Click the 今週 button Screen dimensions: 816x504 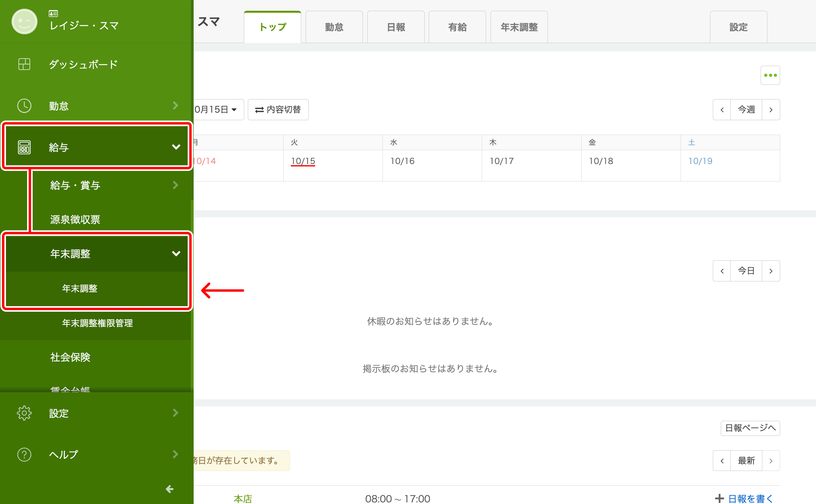point(746,109)
